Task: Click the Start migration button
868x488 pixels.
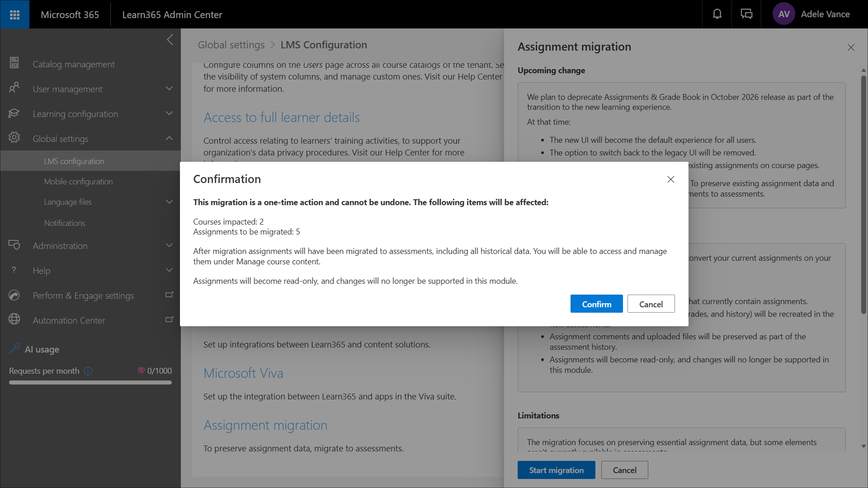Action: pyautogui.click(x=556, y=470)
